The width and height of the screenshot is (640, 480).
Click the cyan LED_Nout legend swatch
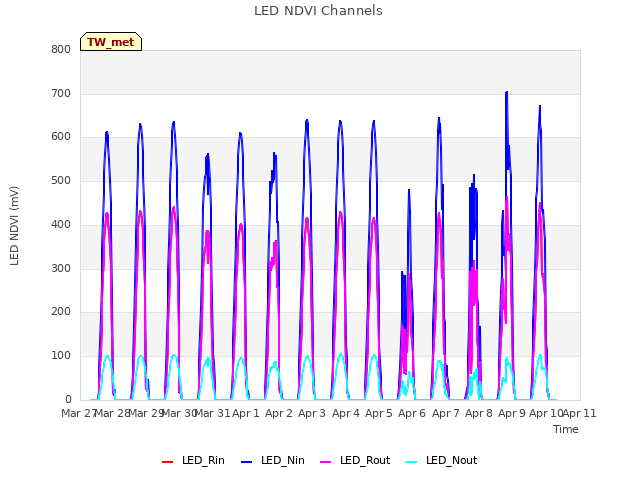[x=412, y=462]
